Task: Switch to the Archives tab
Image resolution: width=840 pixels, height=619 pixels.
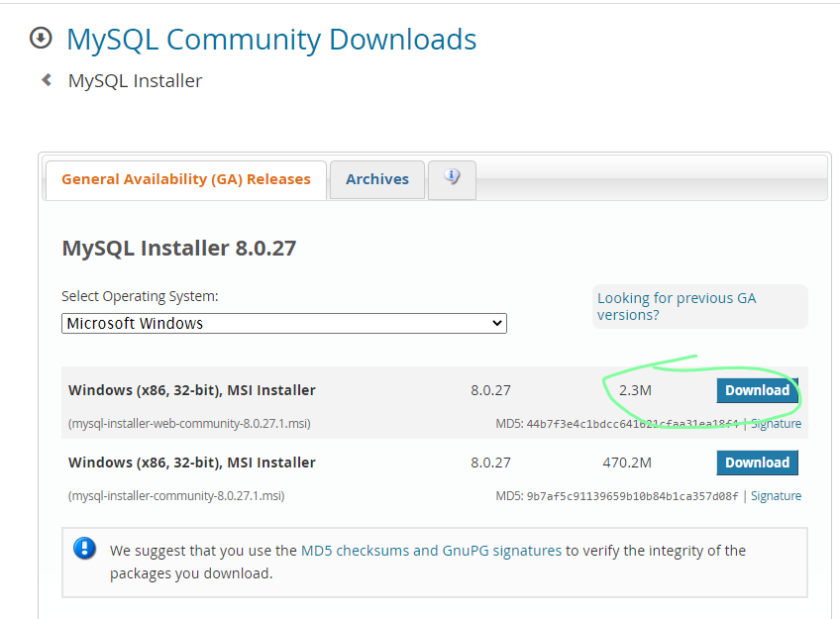Action: [377, 179]
